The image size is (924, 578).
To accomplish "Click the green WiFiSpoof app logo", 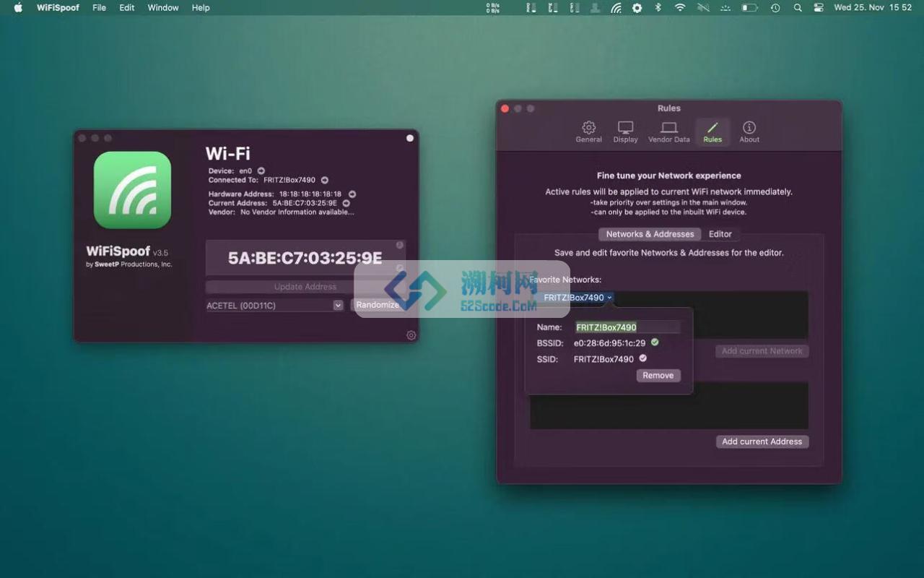I will (132, 190).
